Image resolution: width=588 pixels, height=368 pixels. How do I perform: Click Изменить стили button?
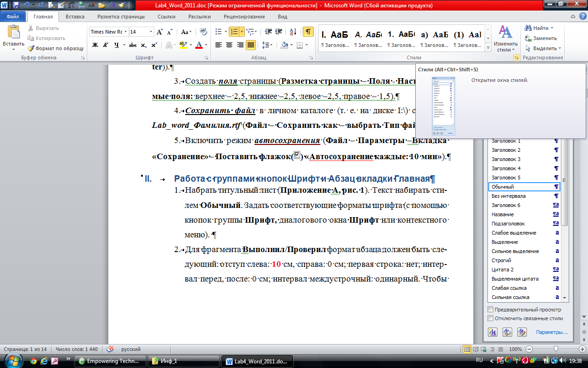click(506, 38)
